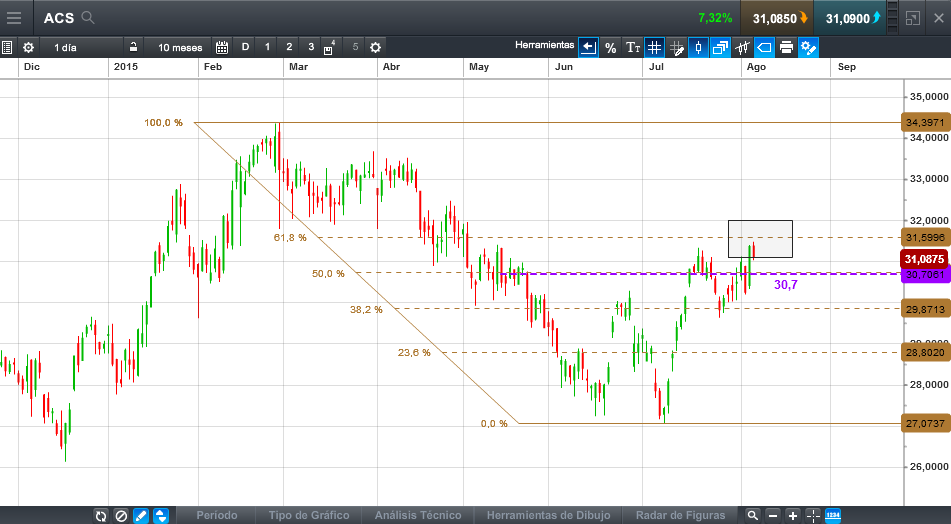The height and width of the screenshot is (524, 951).
Task: Open the '10 meses' time range dropdown
Action: (180, 47)
